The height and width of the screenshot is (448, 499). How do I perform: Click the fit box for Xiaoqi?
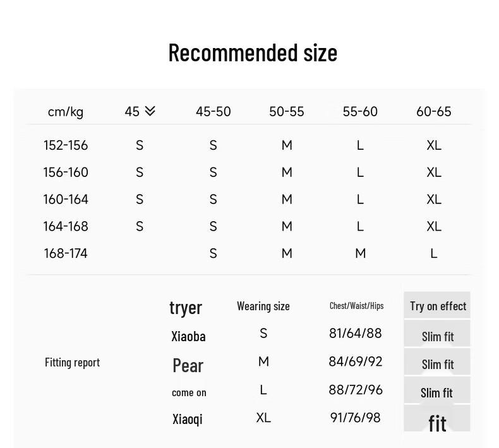coord(437,418)
